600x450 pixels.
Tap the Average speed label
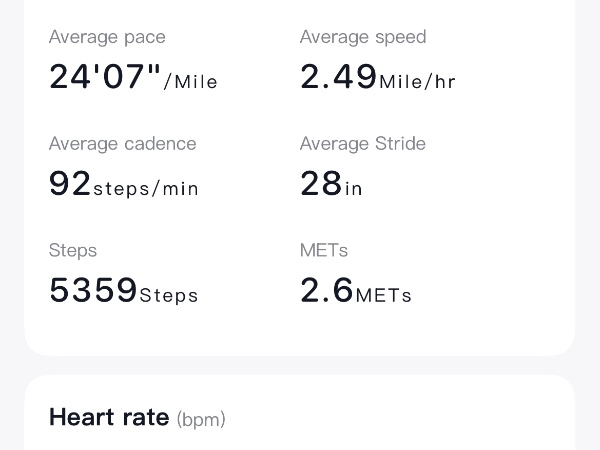[363, 37]
